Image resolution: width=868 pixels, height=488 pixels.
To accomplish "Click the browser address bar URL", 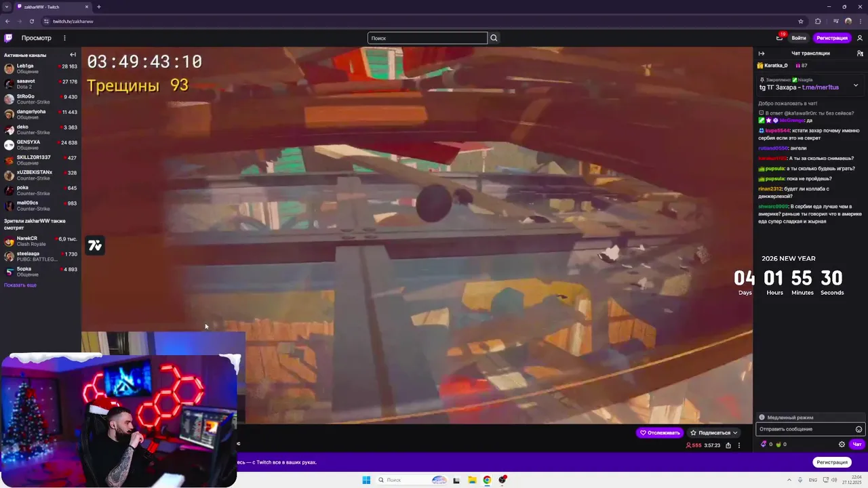I will 73,21.
